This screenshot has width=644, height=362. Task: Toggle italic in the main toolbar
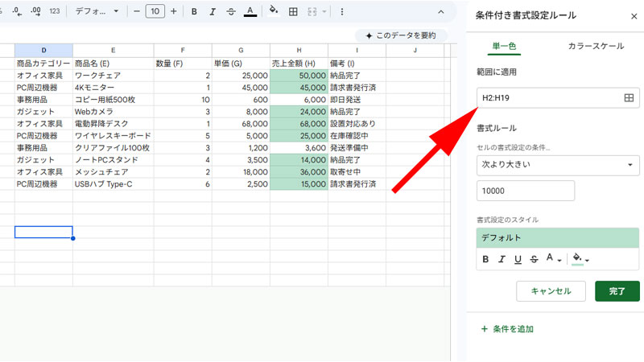click(213, 11)
